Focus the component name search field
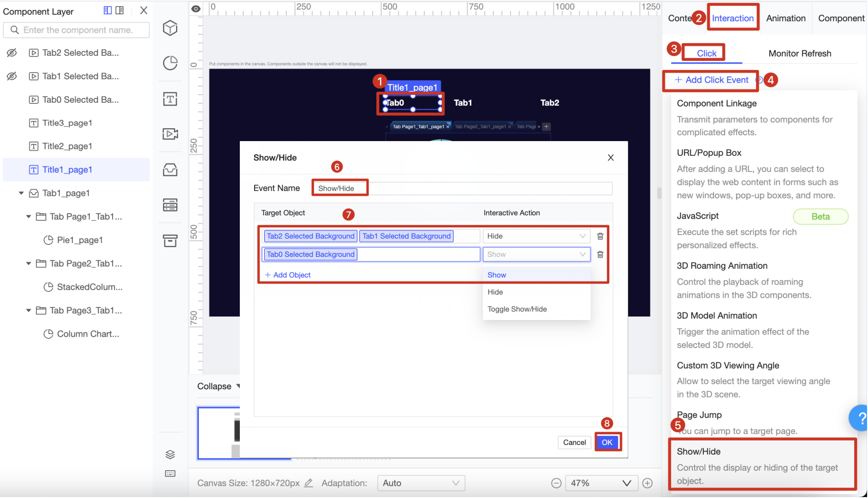 (77, 30)
